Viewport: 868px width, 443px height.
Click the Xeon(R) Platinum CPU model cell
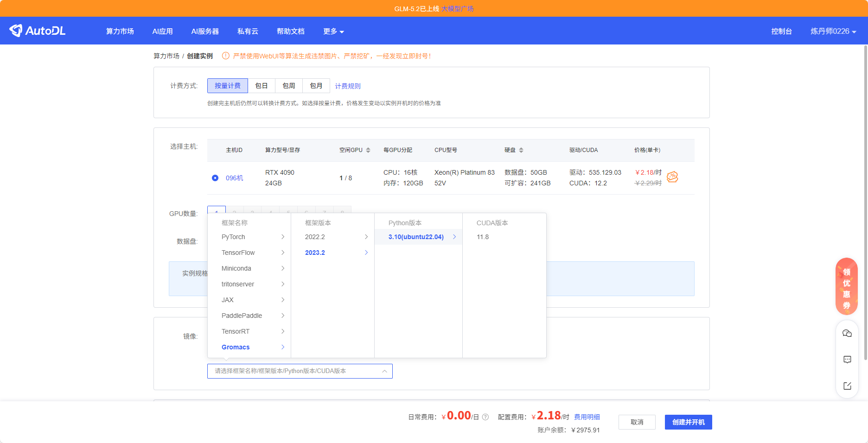click(x=465, y=178)
